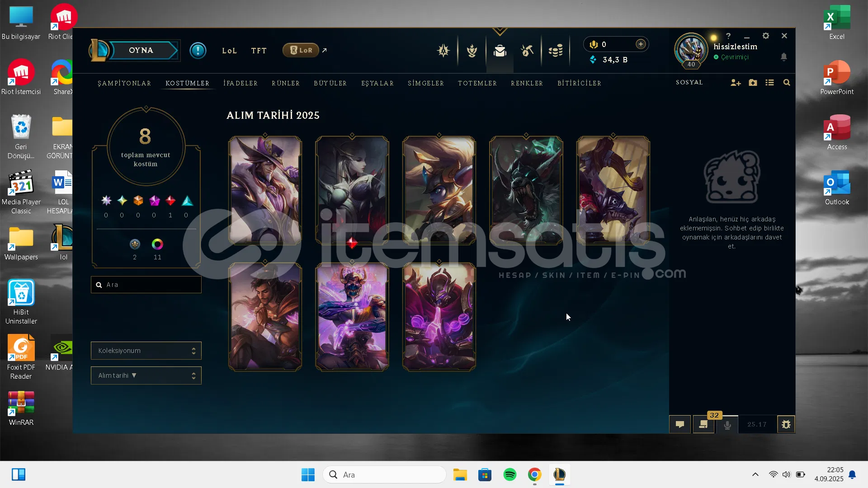The width and height of the screenshot is (868, 488).
Task: Open Google Chrome from the taskbar
Action: click(x=535, y=474)
